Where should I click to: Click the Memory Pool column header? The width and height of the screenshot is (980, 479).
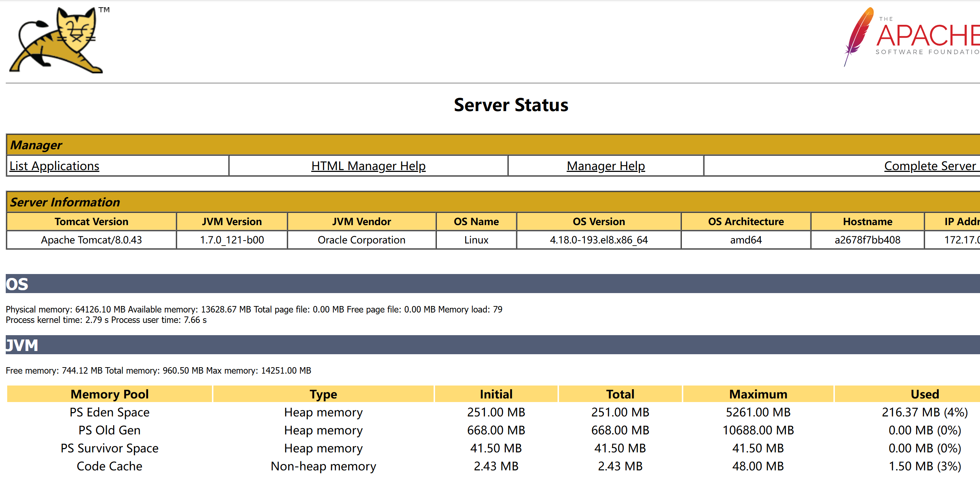point(110,394)
